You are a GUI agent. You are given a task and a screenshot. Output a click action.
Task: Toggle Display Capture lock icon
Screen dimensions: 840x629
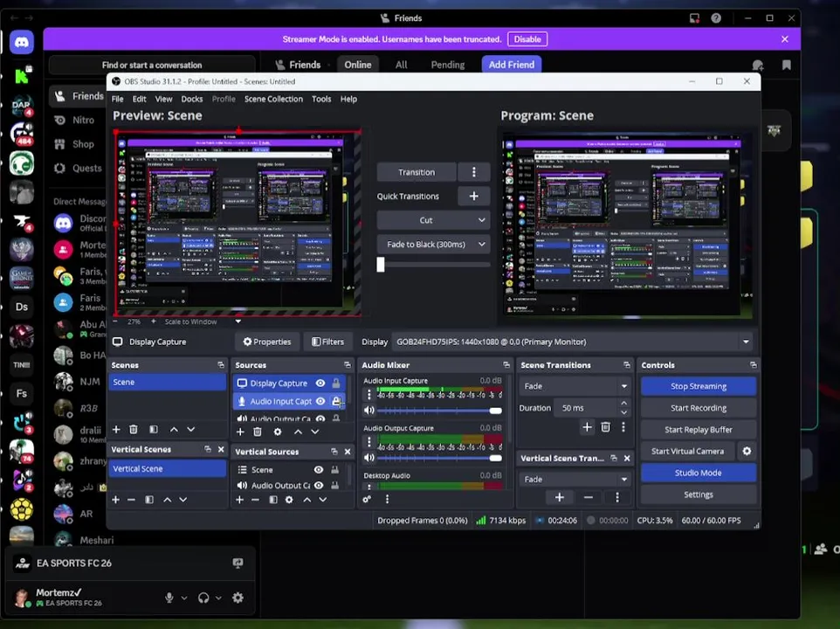pos(336,384)
